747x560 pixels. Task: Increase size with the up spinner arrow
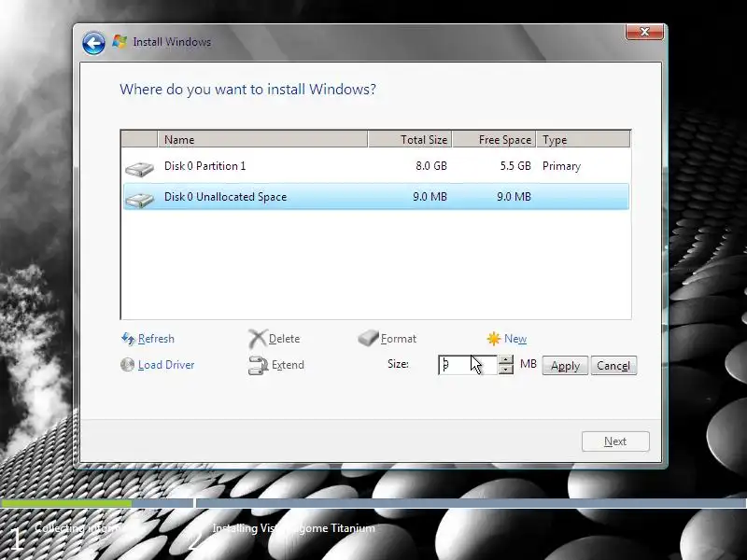pyautogui.click(x=506, y=360)
